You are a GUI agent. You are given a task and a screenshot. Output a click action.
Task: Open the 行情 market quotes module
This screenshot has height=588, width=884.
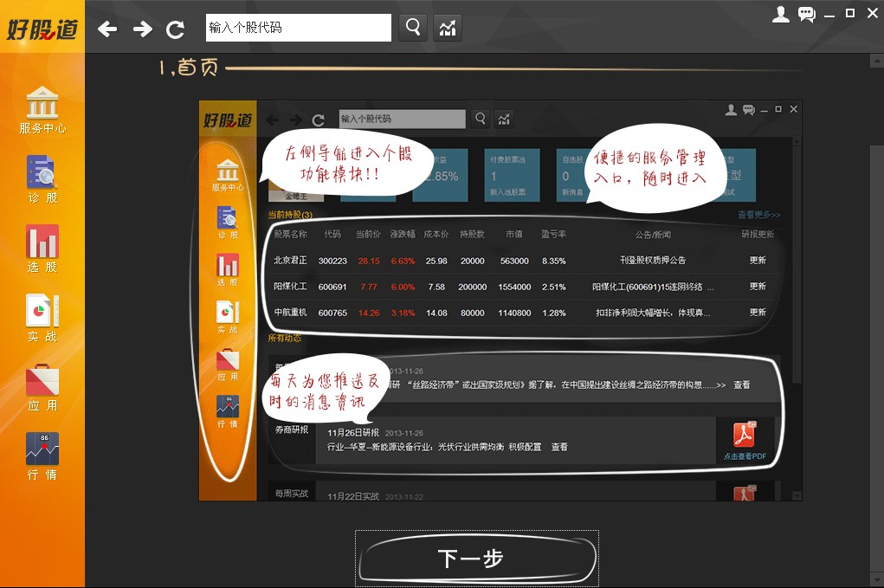42,456
